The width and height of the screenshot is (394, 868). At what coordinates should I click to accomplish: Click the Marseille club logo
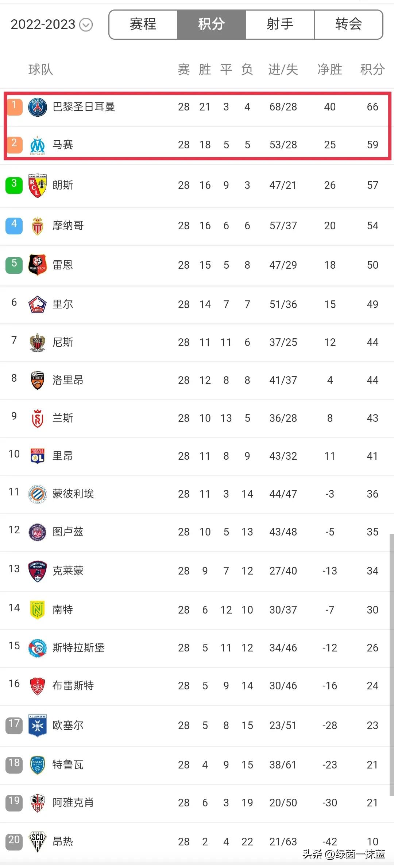click(38, 145)
